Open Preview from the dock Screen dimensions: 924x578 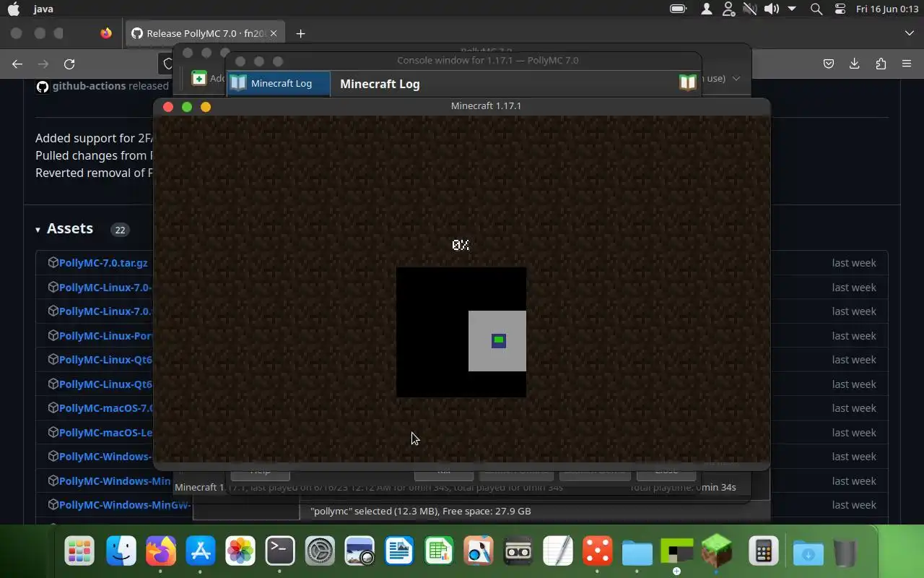point(359,553)
